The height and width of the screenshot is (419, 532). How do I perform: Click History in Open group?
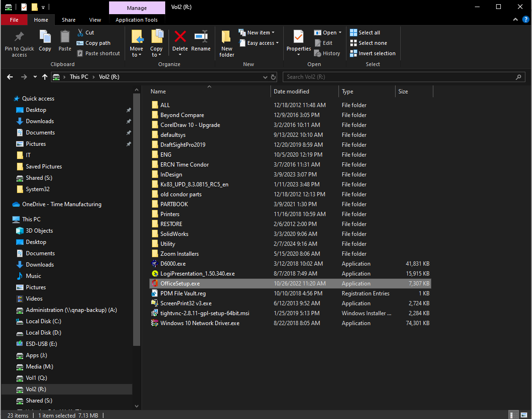tap(327, 53)
